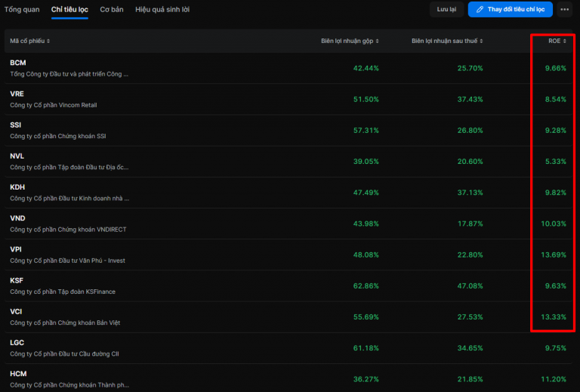Switch to the Tổng quan tab

[x=22, y=10]
